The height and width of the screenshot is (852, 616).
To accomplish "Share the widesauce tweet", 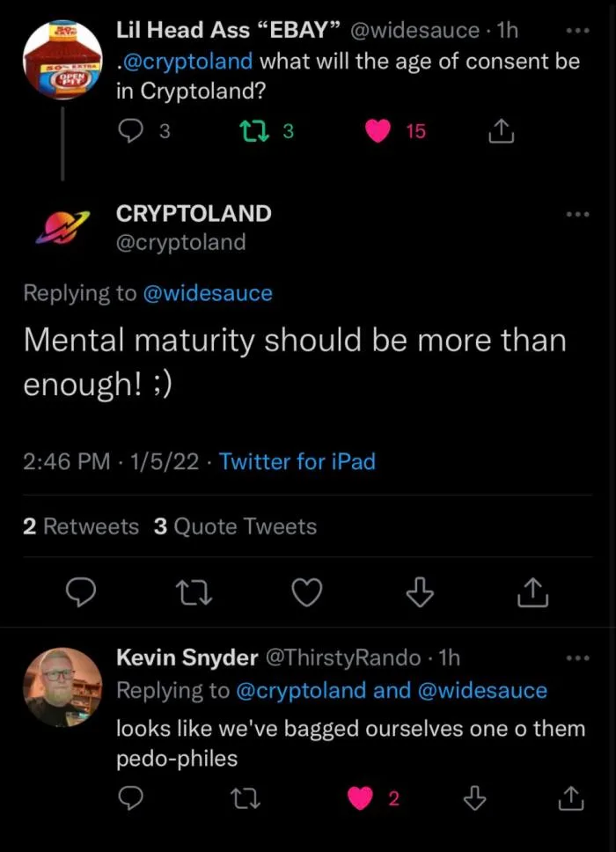I will [500, 131].
